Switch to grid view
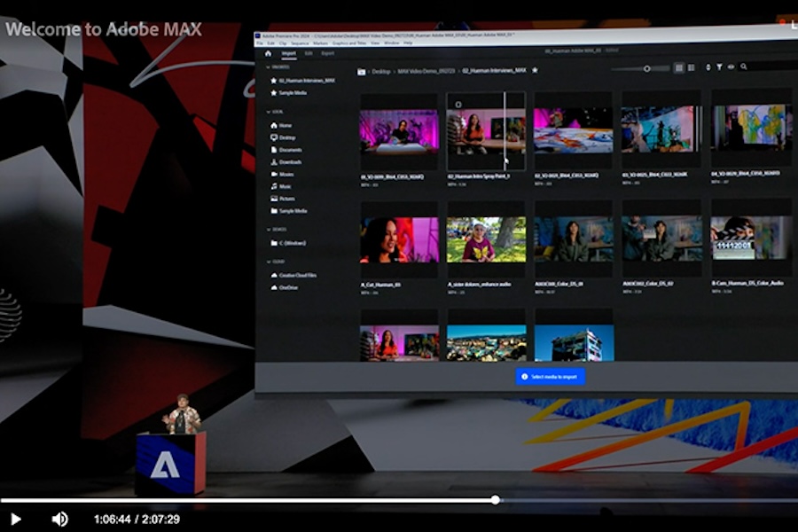Screen dimensions: 798x532 (x=679, y=67)
